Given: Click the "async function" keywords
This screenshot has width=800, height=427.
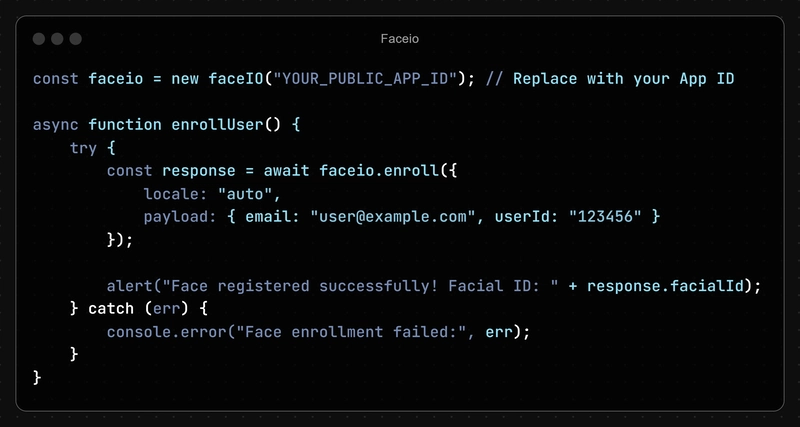Looking at the screenshot, I should coord(97,125).
